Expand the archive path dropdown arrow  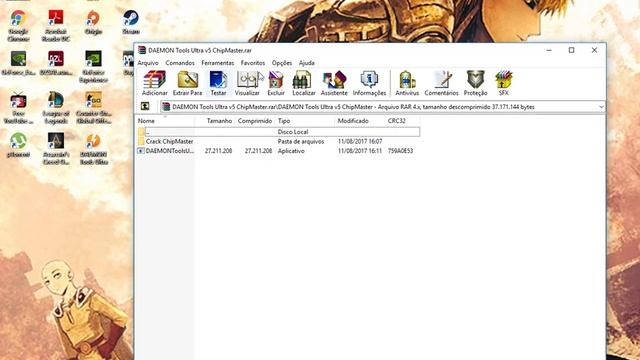click(x=601, y=107)
